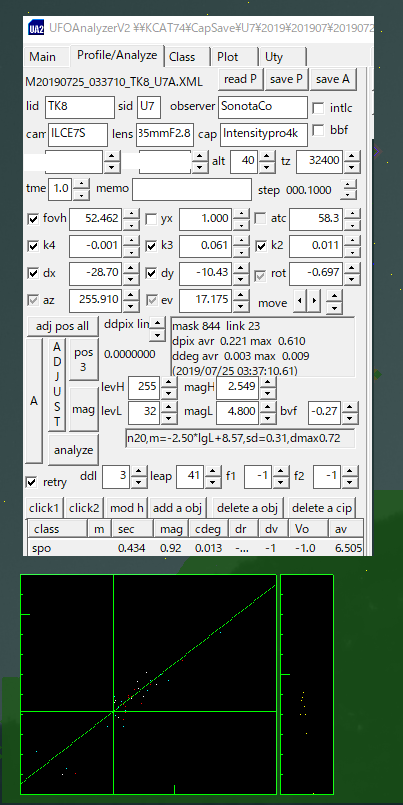Open the Plot tab
This screenshot has height=805, width=403.
click(235, 57)
